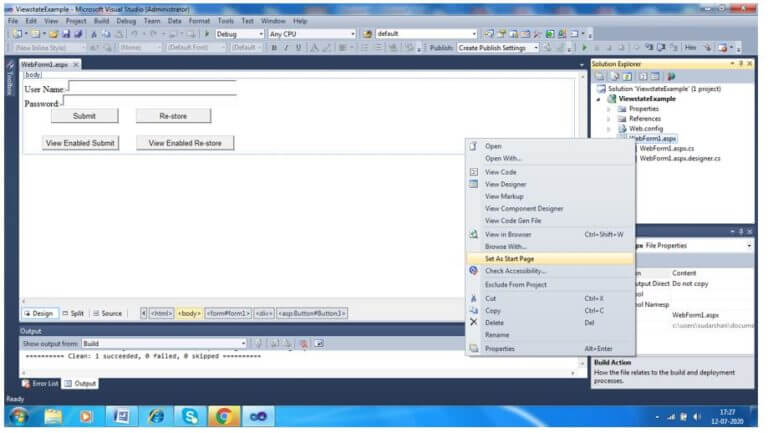Click the View Enabled Submit button
Image resolution: width=768 pixels, height=433 pixels.
[80, 143]
